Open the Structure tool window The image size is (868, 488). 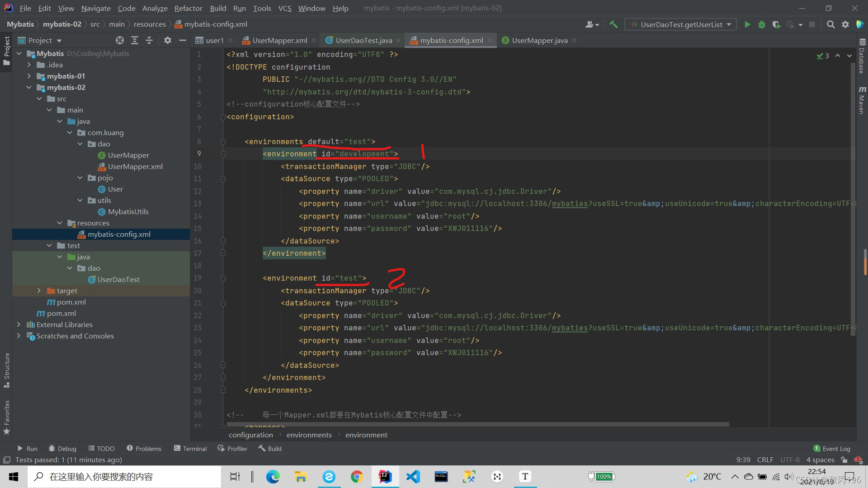coord(6,370)
